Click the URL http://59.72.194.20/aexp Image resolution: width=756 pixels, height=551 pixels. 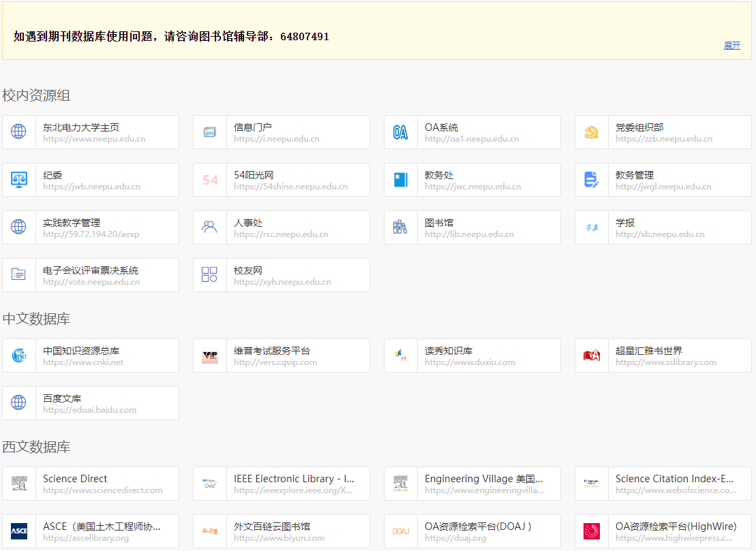click(91, 234)
